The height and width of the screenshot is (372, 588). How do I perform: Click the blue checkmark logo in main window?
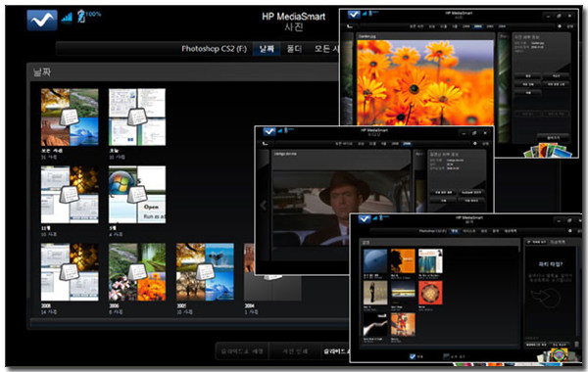(x=42, y=20)
